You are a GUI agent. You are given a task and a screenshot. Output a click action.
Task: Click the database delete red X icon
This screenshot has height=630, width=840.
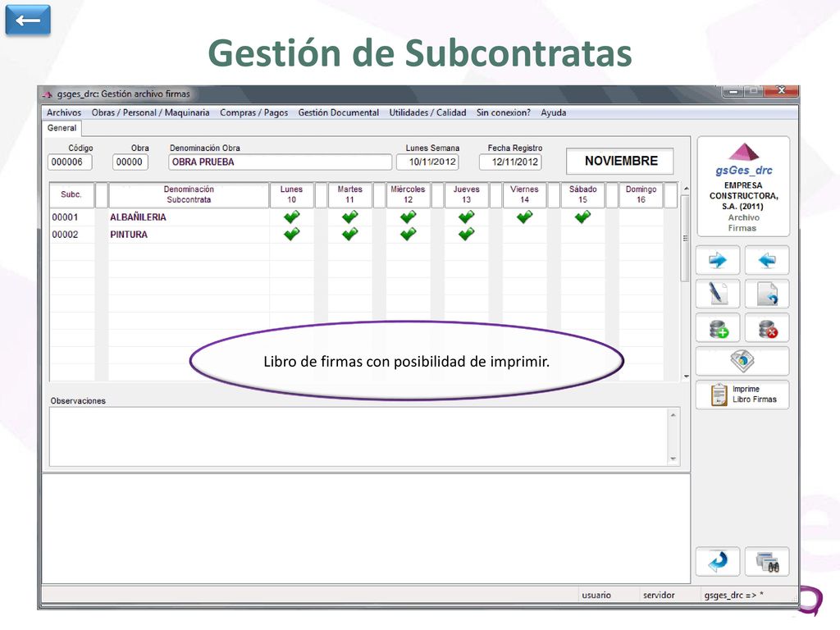click(x=767, y=328)
